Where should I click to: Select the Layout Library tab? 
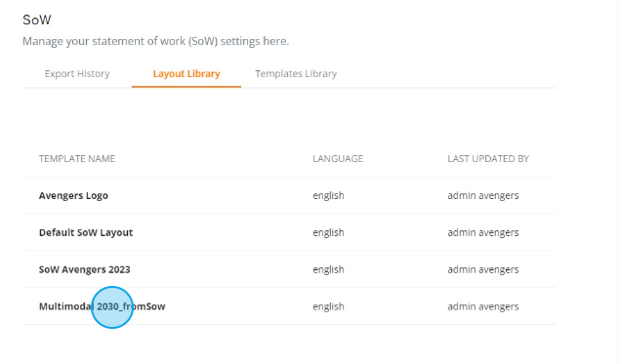point(186,74)
